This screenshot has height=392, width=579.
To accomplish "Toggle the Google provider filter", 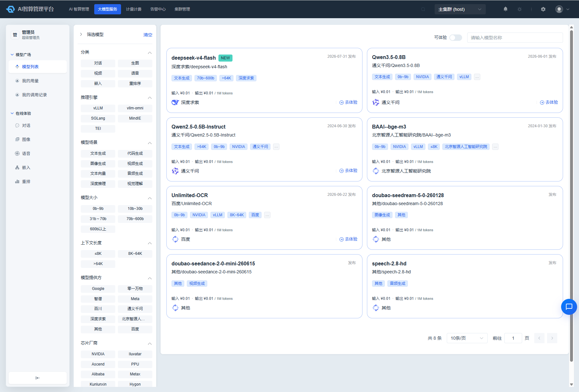I will pyautogui.click(x=98, y=289).
